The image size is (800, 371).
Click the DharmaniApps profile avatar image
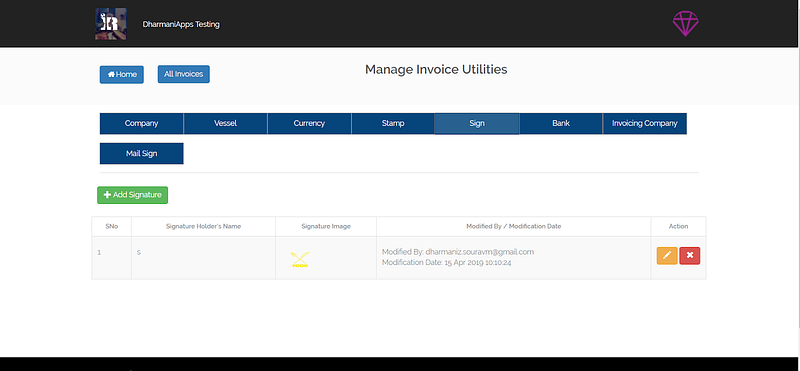pyautogui.click(x=111, y=24)
